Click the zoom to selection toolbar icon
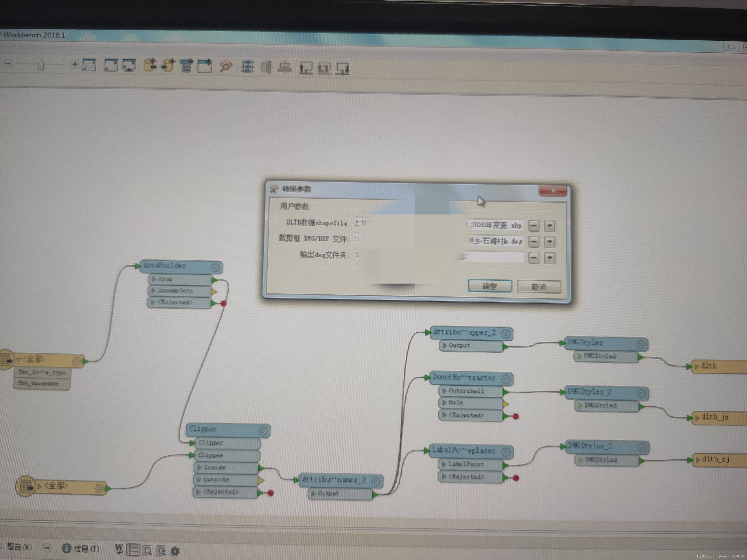Screen dimensions: 747x560 click(89, 65)
